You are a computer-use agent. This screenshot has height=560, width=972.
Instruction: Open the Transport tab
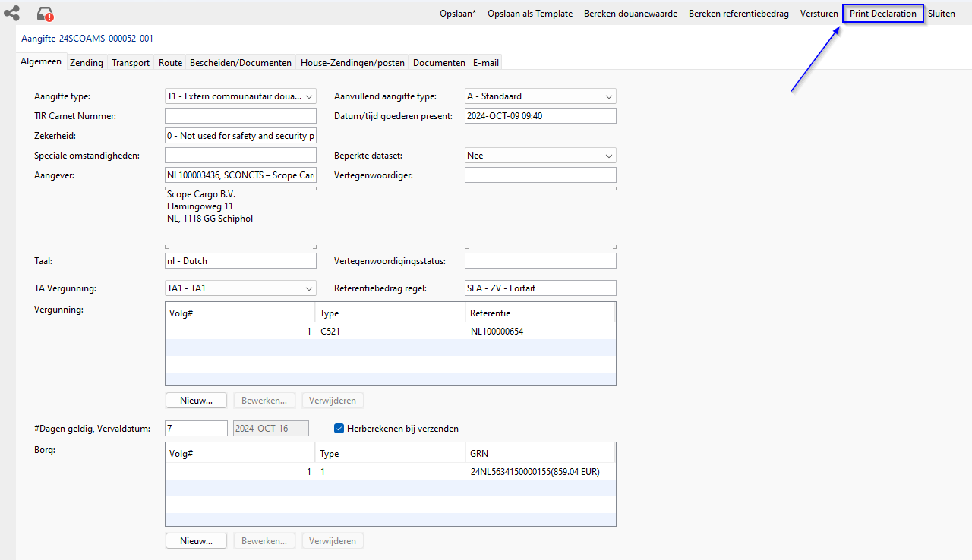point(131,63)
